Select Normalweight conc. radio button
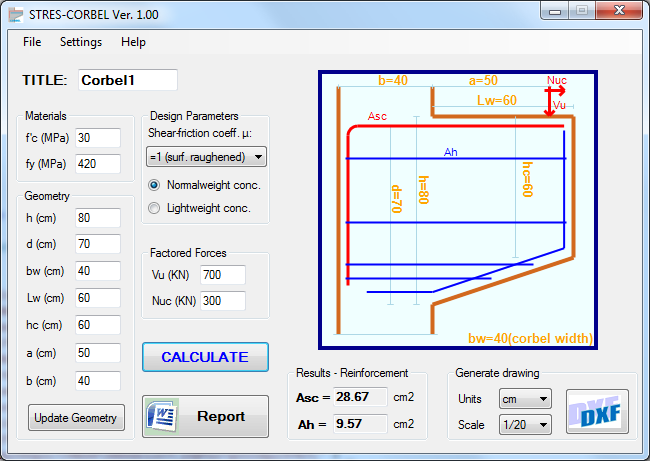The height and width of the screenshot is (461, 650). pos(154,185)
